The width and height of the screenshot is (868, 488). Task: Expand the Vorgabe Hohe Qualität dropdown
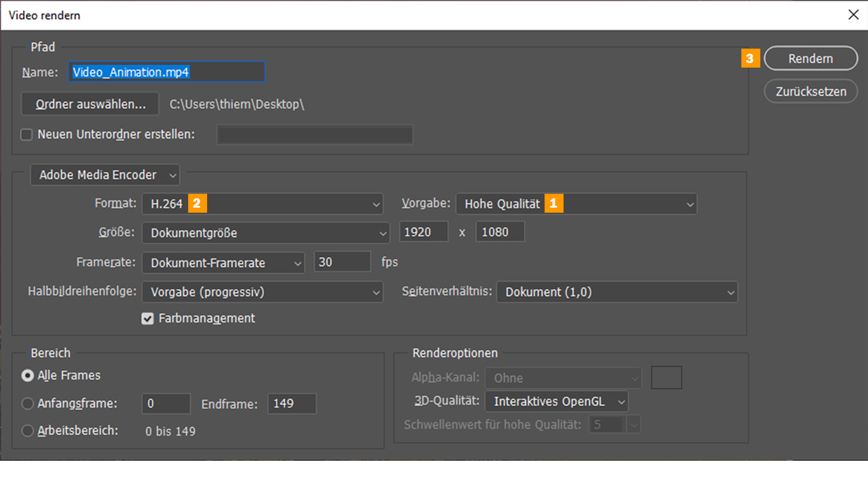click(x=576, y=204)
